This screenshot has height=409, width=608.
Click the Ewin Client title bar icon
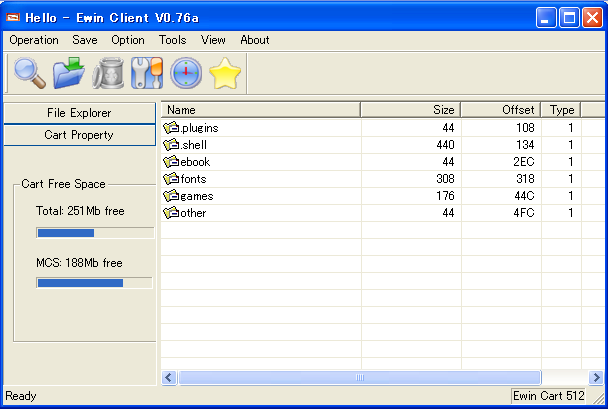[13, 17]
